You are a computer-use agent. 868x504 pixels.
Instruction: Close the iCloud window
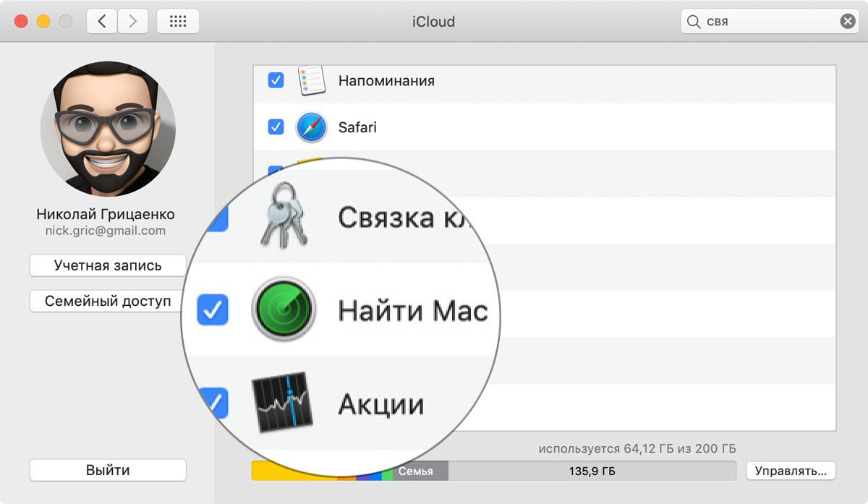pyautogui.click(x=21, y=22)
